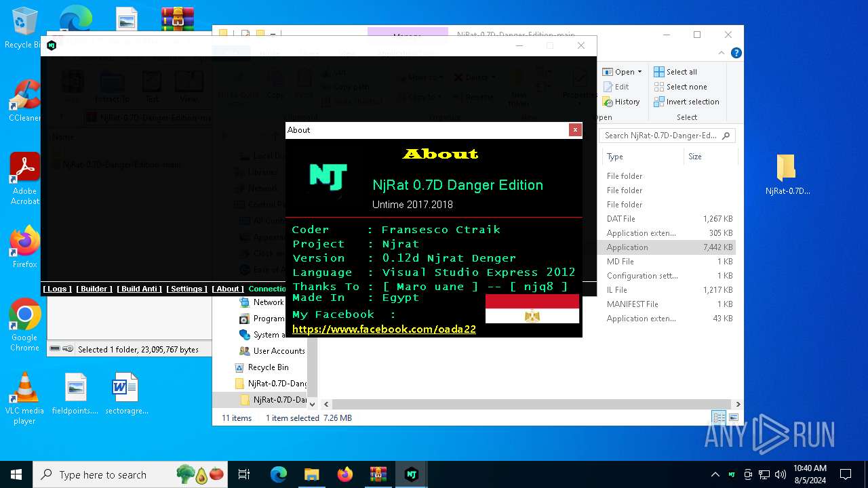Screen dimensions: 868x488
Task: Open Google Chrome desktop icon
Action: (x=24, y=325)
